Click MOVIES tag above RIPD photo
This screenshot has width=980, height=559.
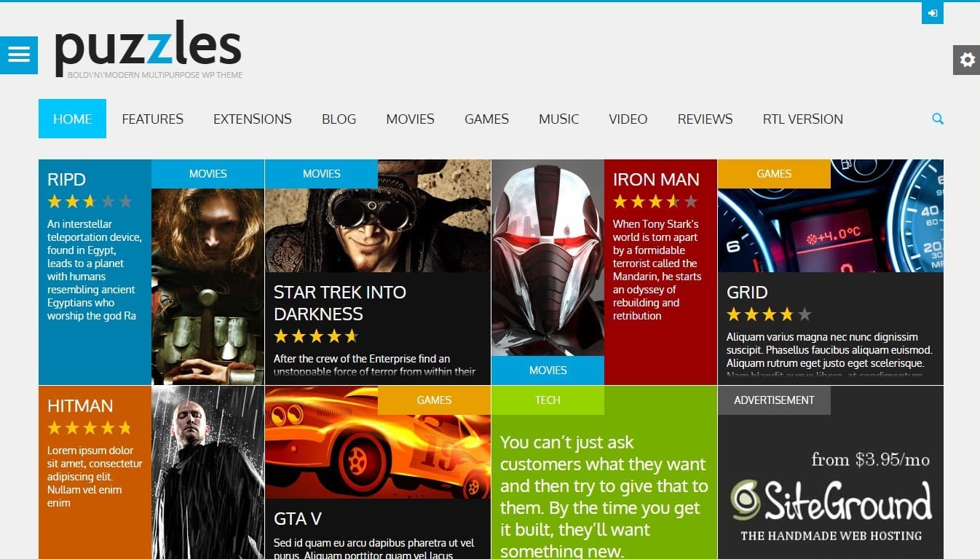click(x=208, y=174)
